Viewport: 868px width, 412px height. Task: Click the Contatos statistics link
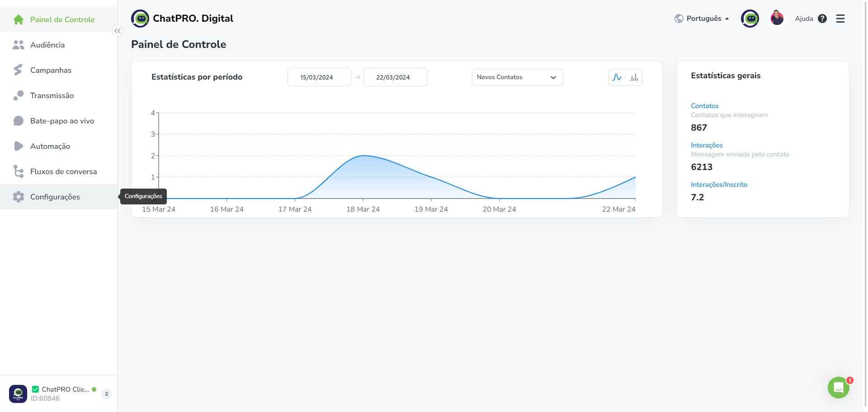(704, 106)
